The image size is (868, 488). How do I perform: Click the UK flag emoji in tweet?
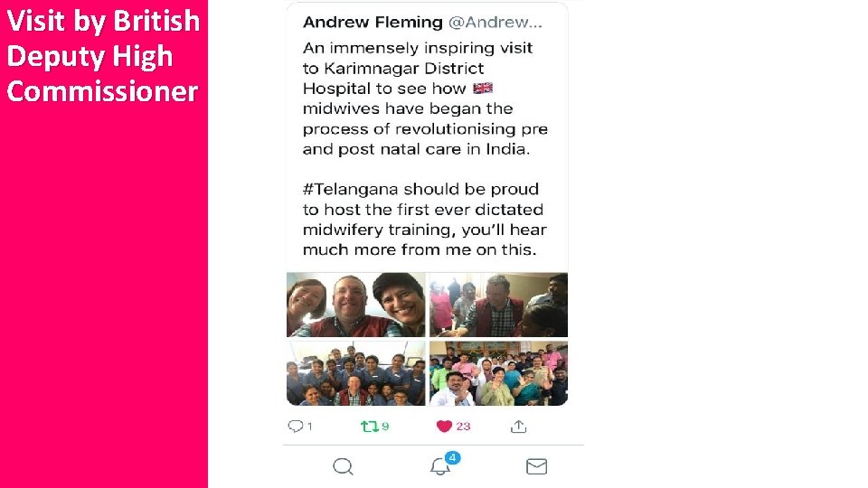[x=483, y=88]
